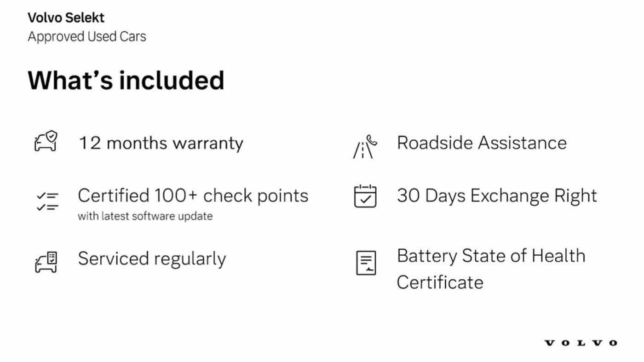This screenshot has height=362, width=644.
Task: Click the "Serviced regularly" label
Action: coord(152,259)
